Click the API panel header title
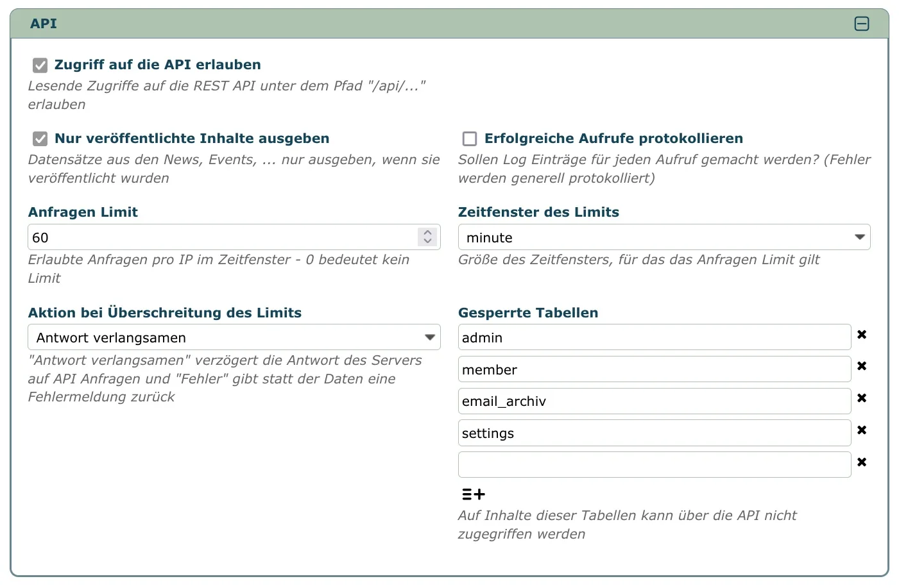The width and height of the screenshot is (899, 588). pyautogui.click(x=44, y=24)
